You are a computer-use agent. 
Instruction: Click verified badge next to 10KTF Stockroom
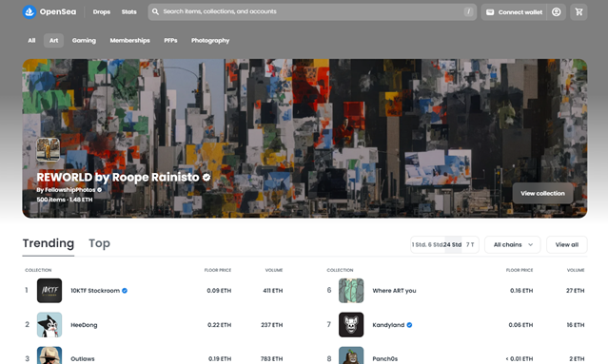[x=125, y=291]
